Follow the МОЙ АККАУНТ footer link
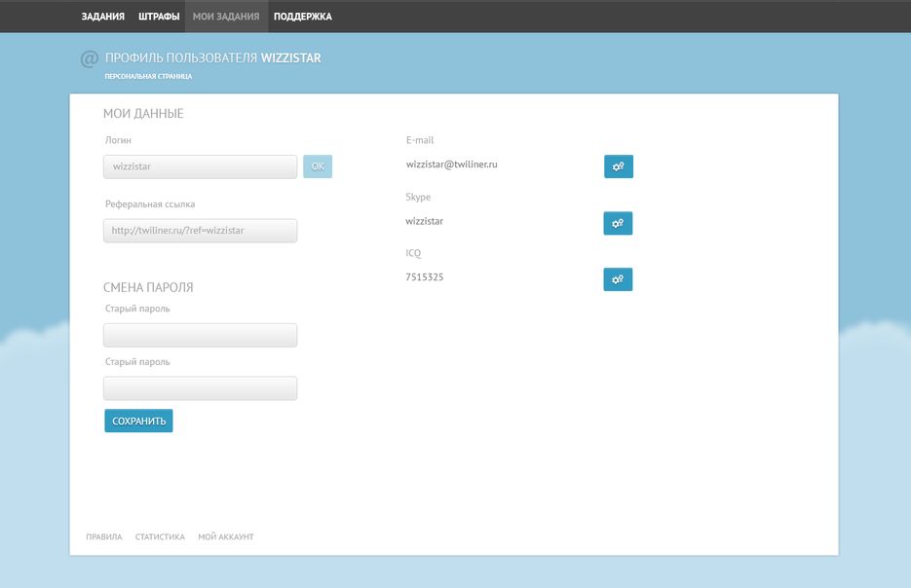Screen dimensions: 911x588 pyautogui.click(x=225, y=536)
